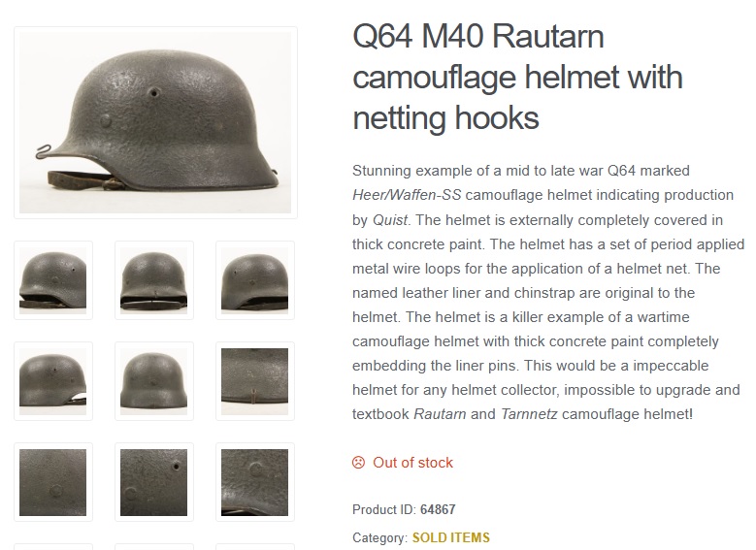Image resolution: width=756 pixels, height=550 pixels.
Task: Select close-up thumbnail of embedded liner pin
Action: [x=53, y=482]
